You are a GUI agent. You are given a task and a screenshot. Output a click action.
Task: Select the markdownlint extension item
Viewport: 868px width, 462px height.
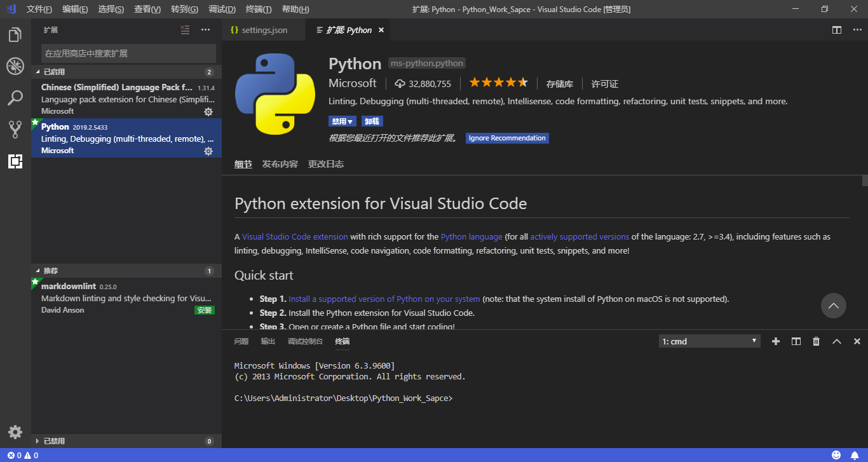tap(126, 297)
